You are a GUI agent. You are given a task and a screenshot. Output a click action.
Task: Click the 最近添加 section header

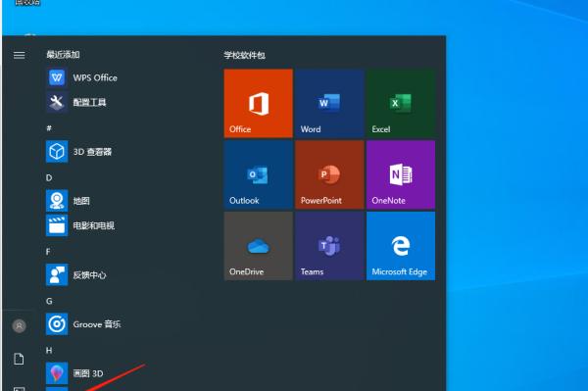pos(63,55)
